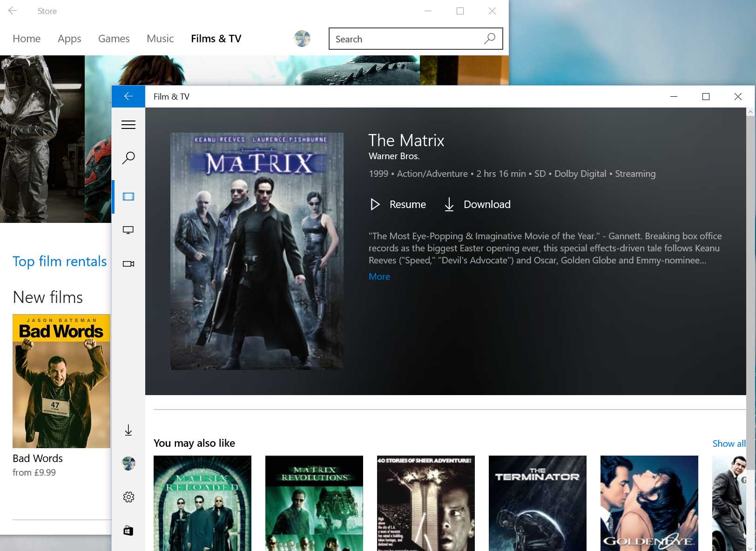
Task: Click the Warner Bros. studio text
Action: pos(394,156)
